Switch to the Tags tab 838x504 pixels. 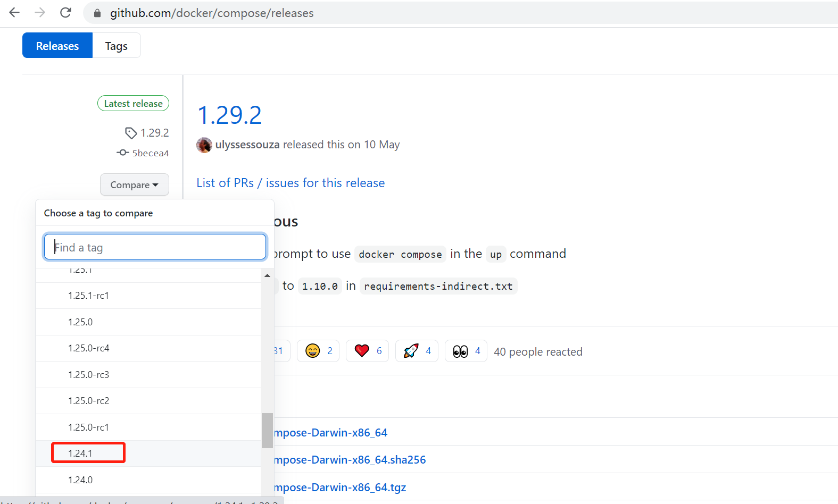[117, 46]
